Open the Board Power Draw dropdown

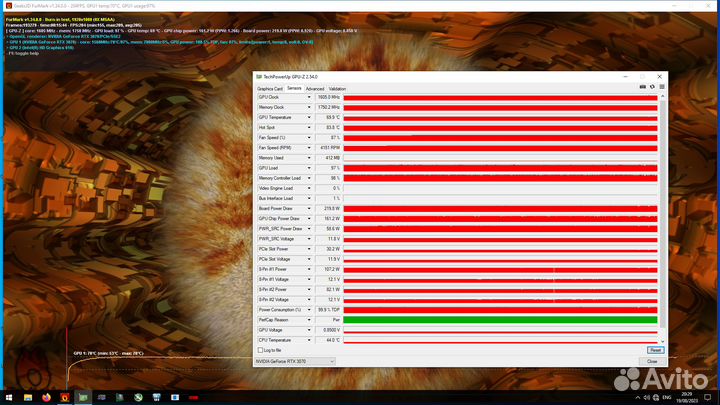[x=309, y=208]
